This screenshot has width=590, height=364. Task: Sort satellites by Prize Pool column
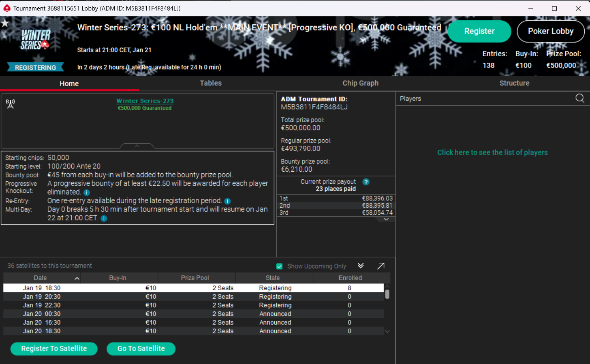pyautogui.click(x=197, y=278)
